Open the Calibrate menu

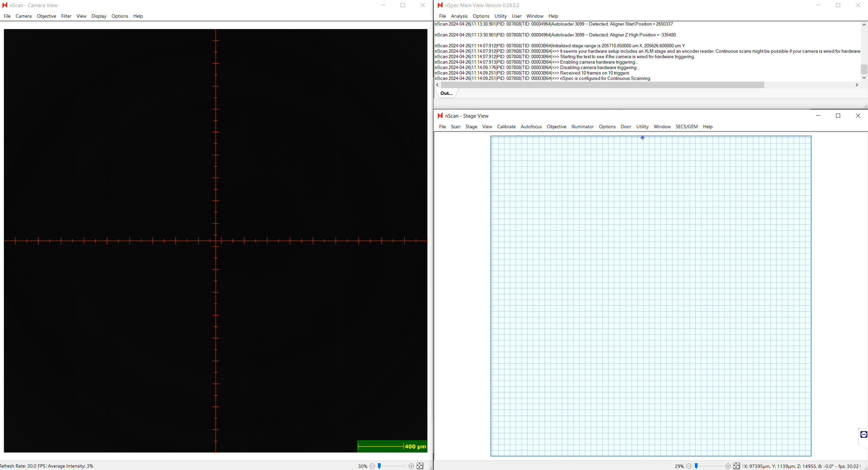pyautogui.click(x=506, y=127)
